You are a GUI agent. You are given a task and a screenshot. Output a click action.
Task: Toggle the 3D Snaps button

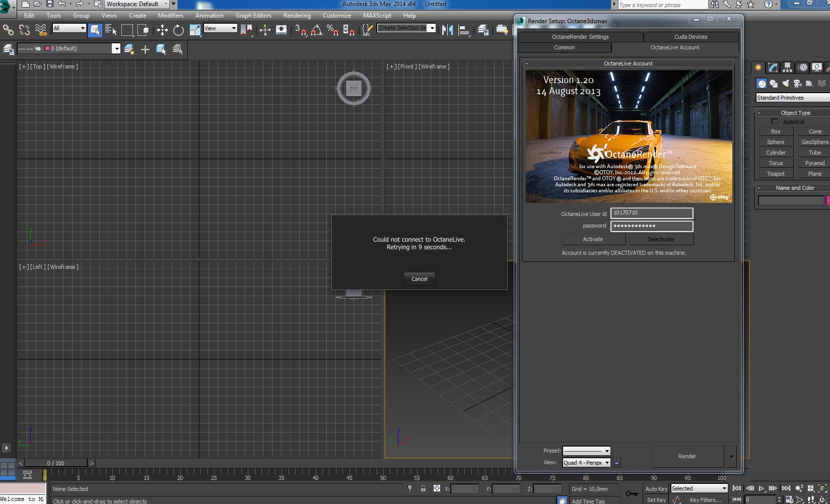301,30
